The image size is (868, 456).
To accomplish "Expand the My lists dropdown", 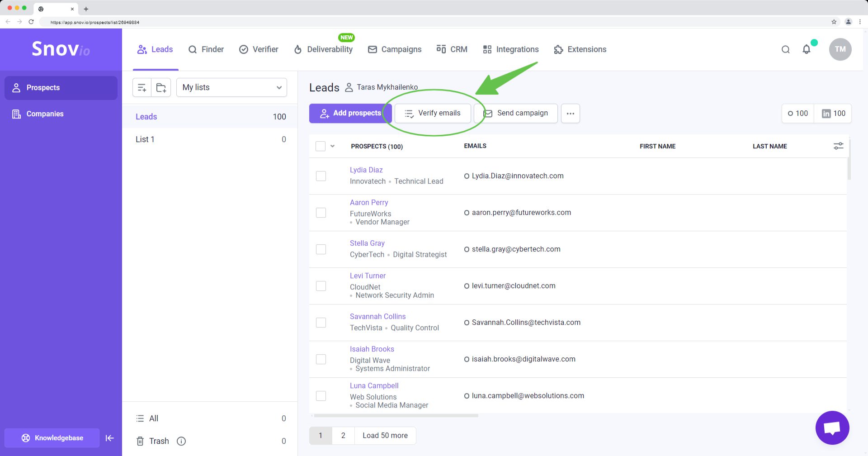I will [x=231, y=88].
